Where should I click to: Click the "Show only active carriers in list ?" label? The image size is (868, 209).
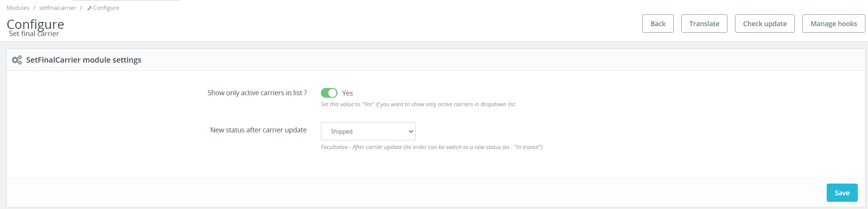click(257, 93)
